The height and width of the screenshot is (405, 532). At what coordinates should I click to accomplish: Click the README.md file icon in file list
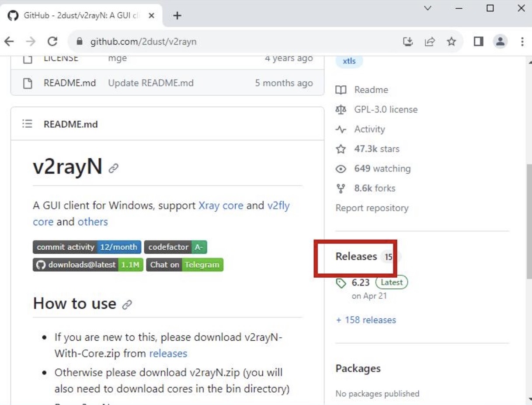point(28,83)
